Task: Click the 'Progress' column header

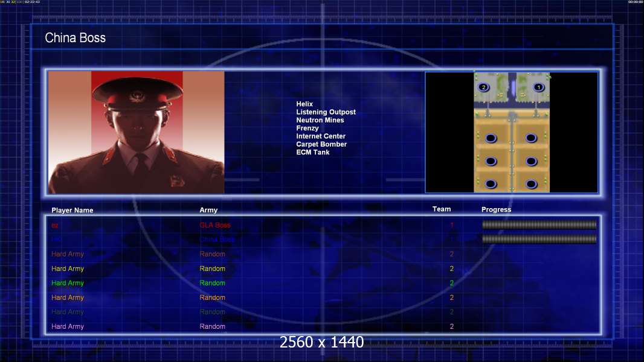Action: coord(496,209)
